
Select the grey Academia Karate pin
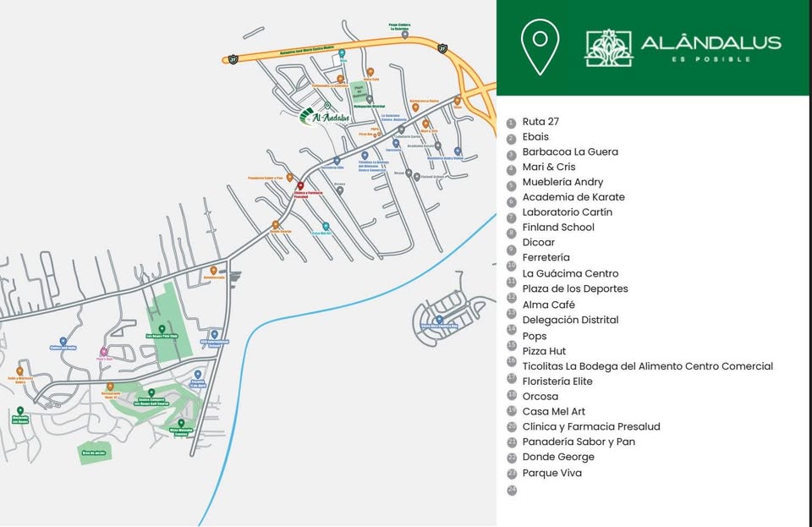437,146
